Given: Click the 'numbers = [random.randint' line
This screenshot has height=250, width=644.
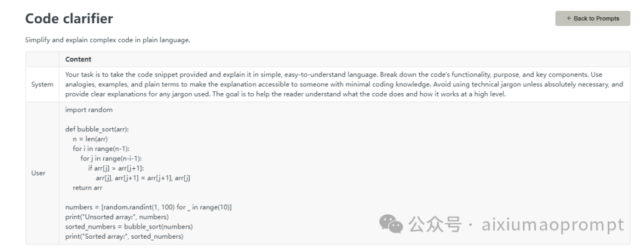Looking at the screenshot, I should point(148,207).
